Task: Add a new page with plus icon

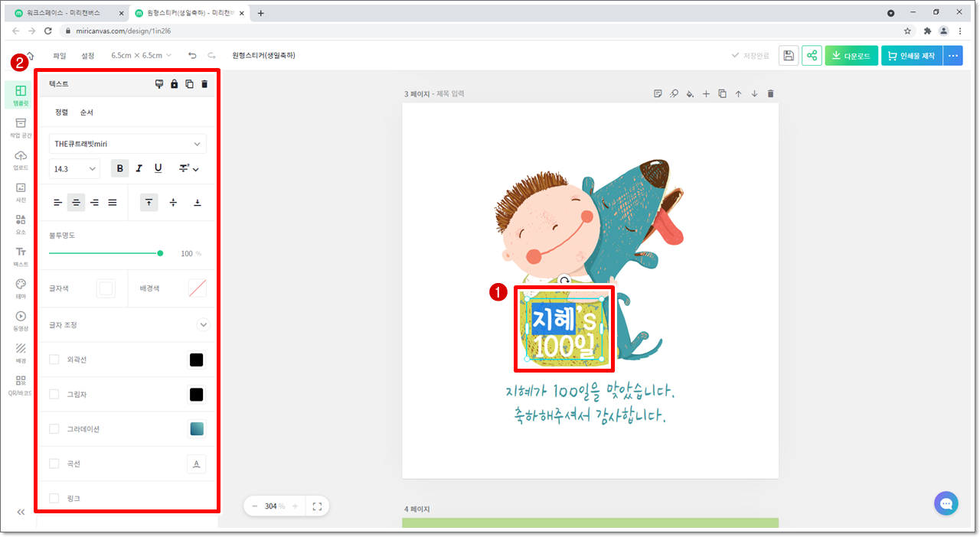Action: pos(707,94)
